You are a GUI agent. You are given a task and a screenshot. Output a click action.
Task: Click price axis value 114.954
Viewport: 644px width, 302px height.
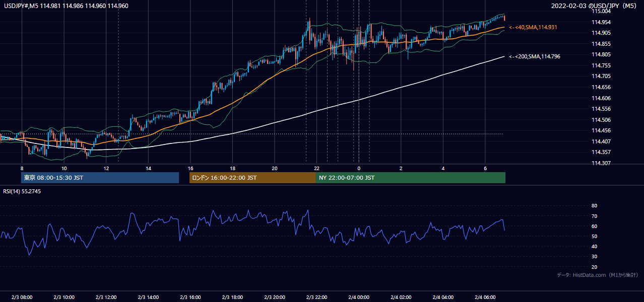coord(601,22)
